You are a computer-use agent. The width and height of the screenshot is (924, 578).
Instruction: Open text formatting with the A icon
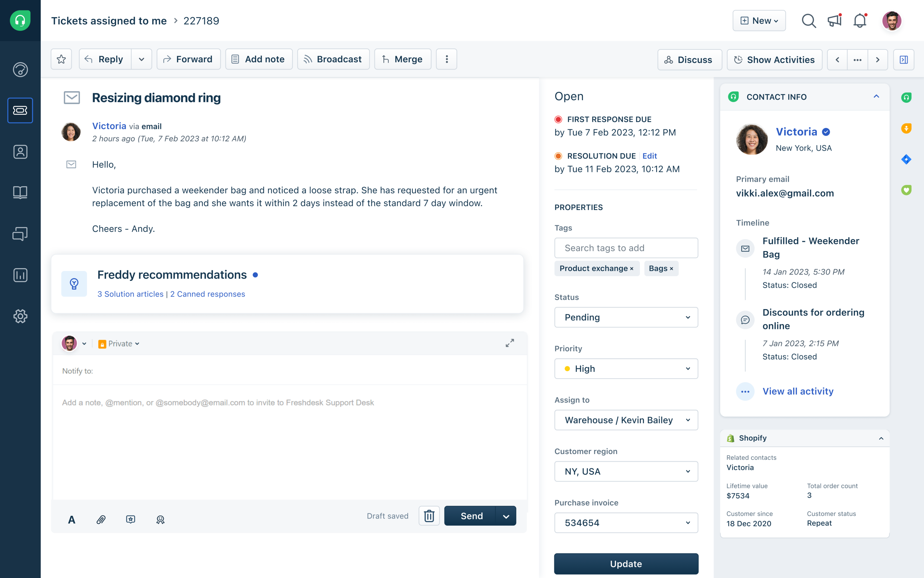tap(72, 519)
